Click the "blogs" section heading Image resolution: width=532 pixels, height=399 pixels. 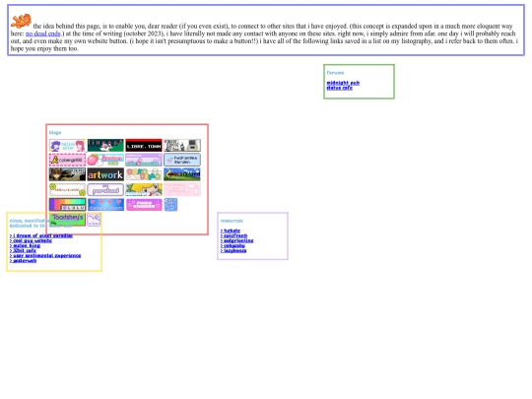click(55, 132)
